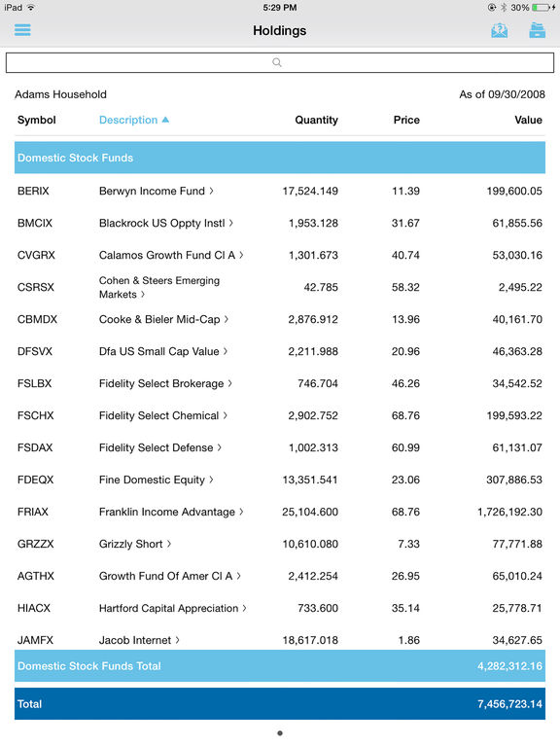Toggle the Description sort arrow

click(x=165, y=120)
